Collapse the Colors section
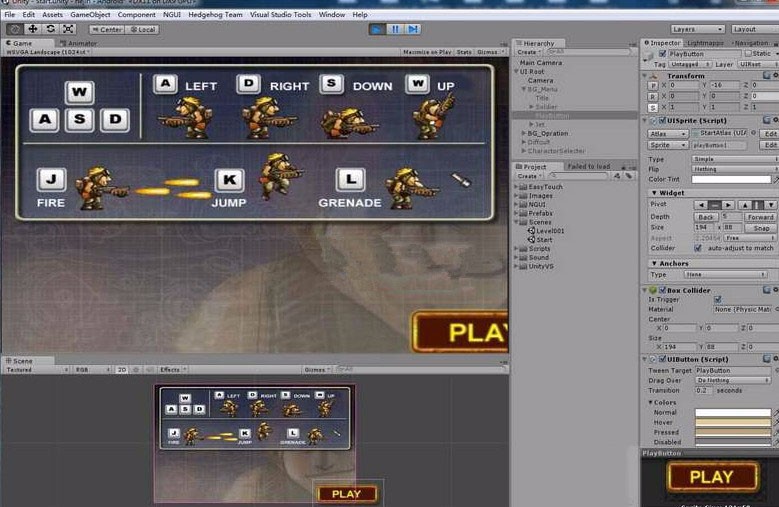Viewport: 779px width, 507px height. coord(650,402)
